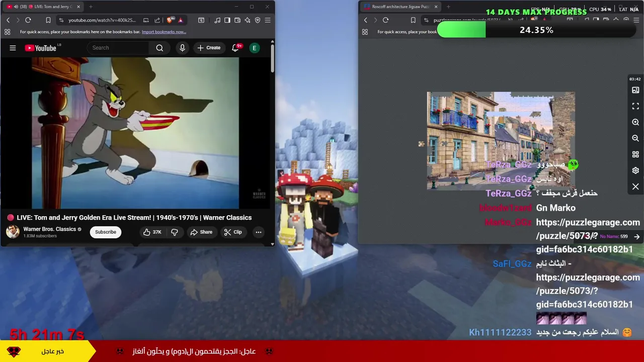
Task: Open YouTube notifications bell
Action: click(235, 48)
